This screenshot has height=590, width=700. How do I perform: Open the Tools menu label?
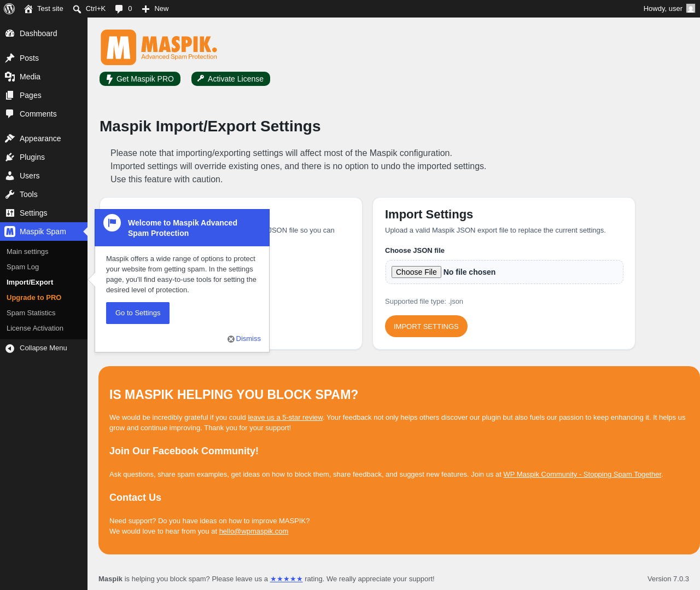[28, 194]
